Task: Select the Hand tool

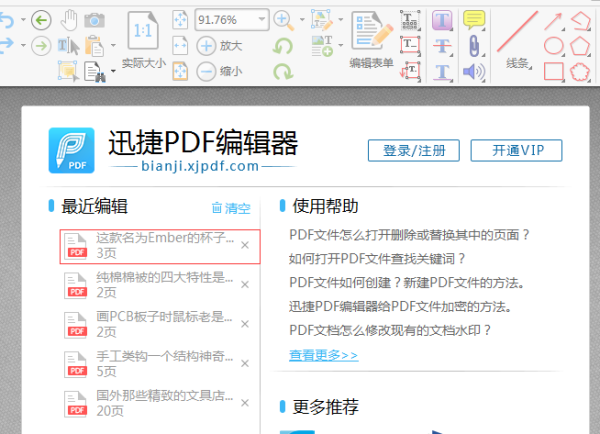Action: tap(69, 20)
